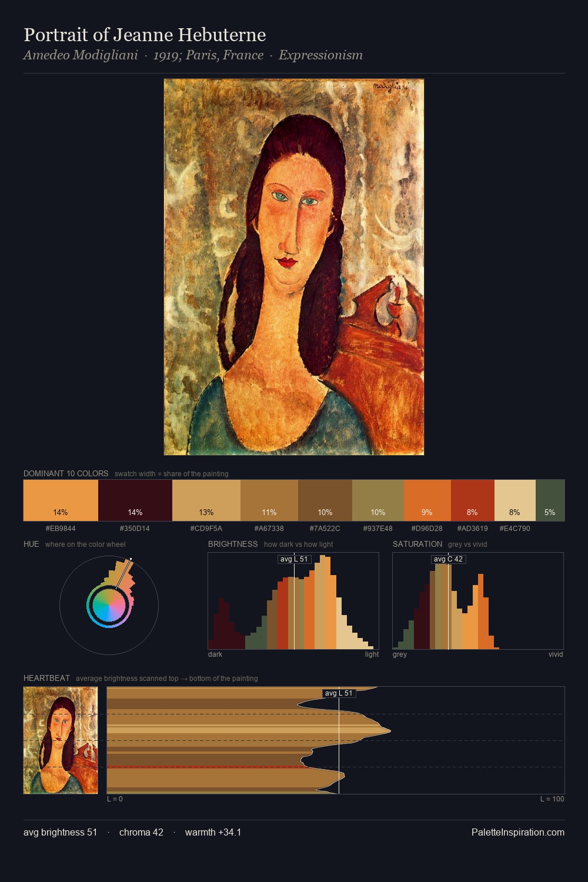Select the dark maroon swatch above #350D14
The width and height of the screenshot is (588, 882).
(135, 500)
